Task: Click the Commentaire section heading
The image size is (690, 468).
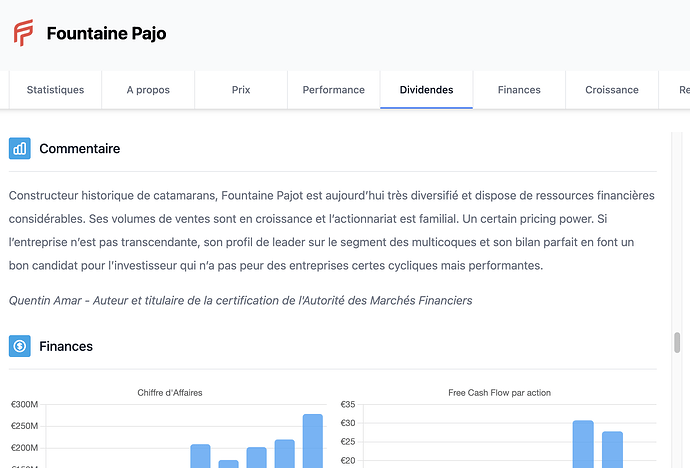Action: pos(80,149)
